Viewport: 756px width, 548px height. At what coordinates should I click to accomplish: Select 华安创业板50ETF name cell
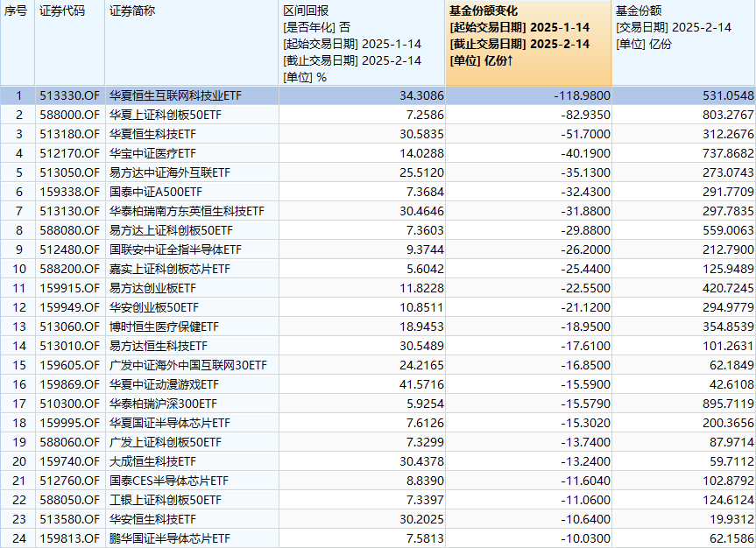click(192, 307)
